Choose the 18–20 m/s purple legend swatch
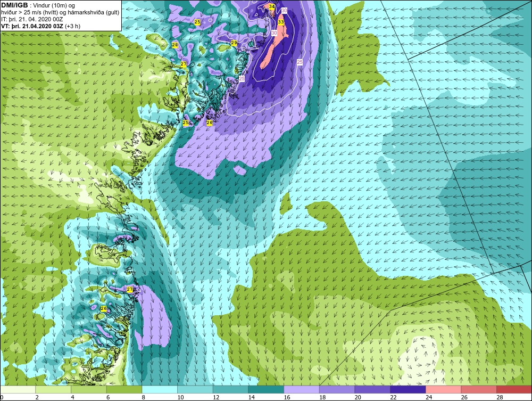Image resolution: width=532 pixels, height=401 pixels. pyautogui.click(x=337, y=389)
